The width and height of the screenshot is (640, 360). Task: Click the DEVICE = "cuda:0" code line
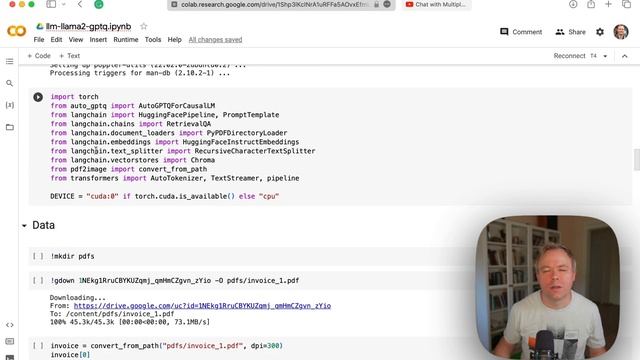point(164,196)
